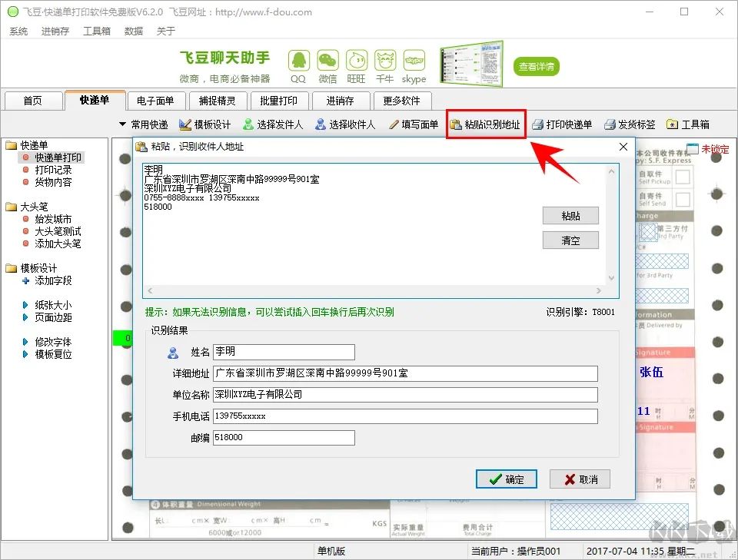Switch to the 捕捉精灵 tab
Viewport: 738px width, 560px height.
click(217, 101)
